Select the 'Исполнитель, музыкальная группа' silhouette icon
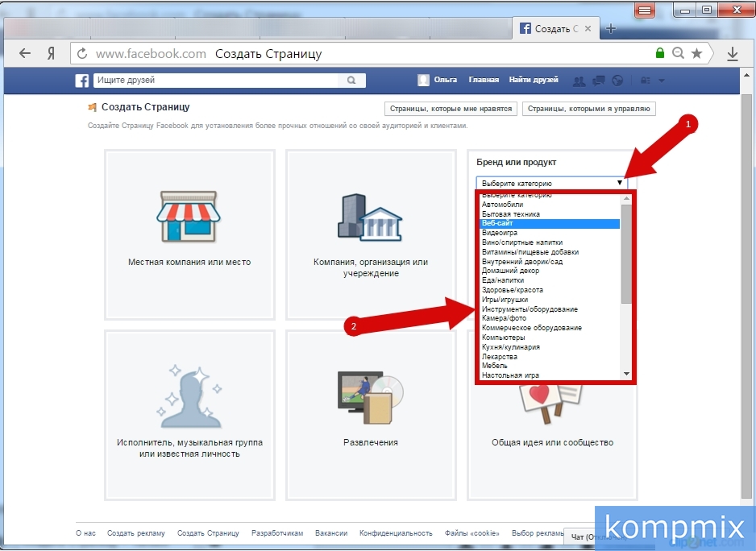Viewport: 756px width, 551px height. coord(189,397)
